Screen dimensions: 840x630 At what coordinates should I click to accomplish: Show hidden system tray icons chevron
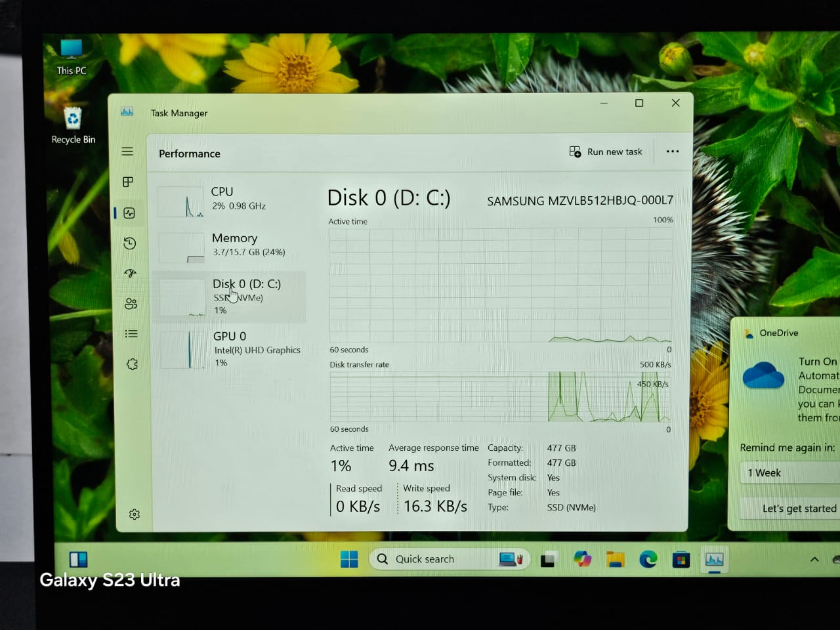pyautogui.click(x=814, y=559)
